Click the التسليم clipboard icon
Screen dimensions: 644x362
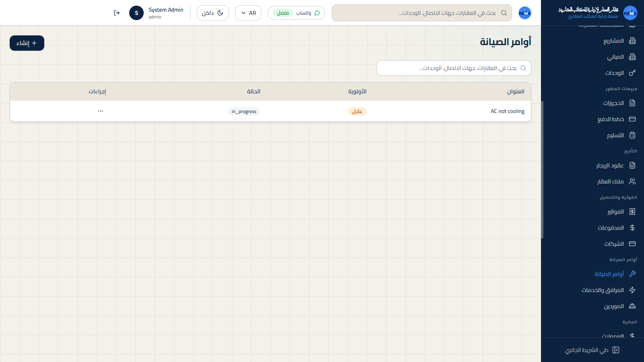(x=632, y=135)
